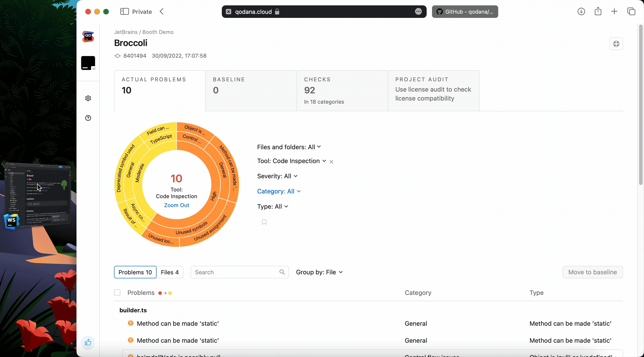
Task: Switch to the Files 4 tab
Action: 170,272
